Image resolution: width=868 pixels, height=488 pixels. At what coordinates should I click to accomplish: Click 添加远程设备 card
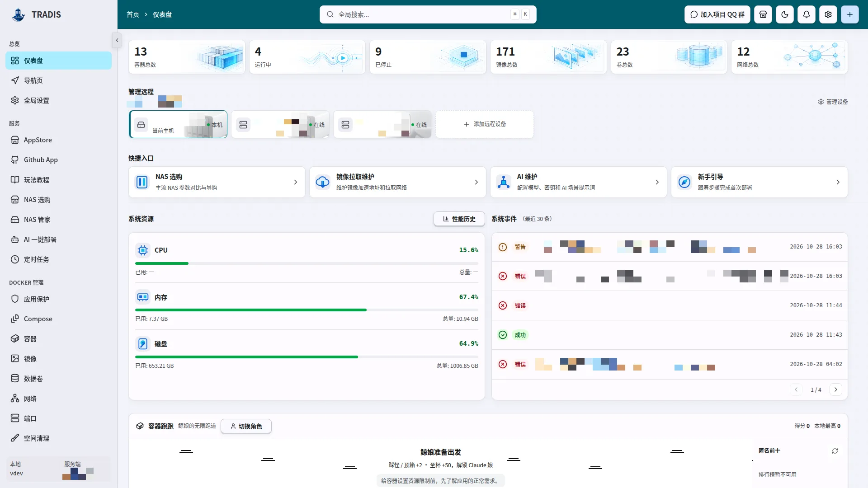(485, 124)
